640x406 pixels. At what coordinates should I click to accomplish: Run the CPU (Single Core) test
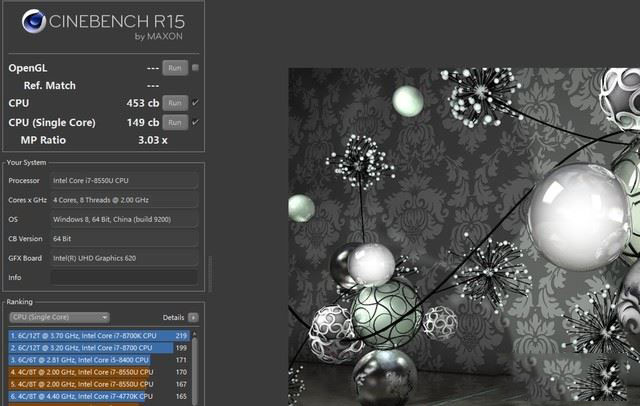pos(175,122)
